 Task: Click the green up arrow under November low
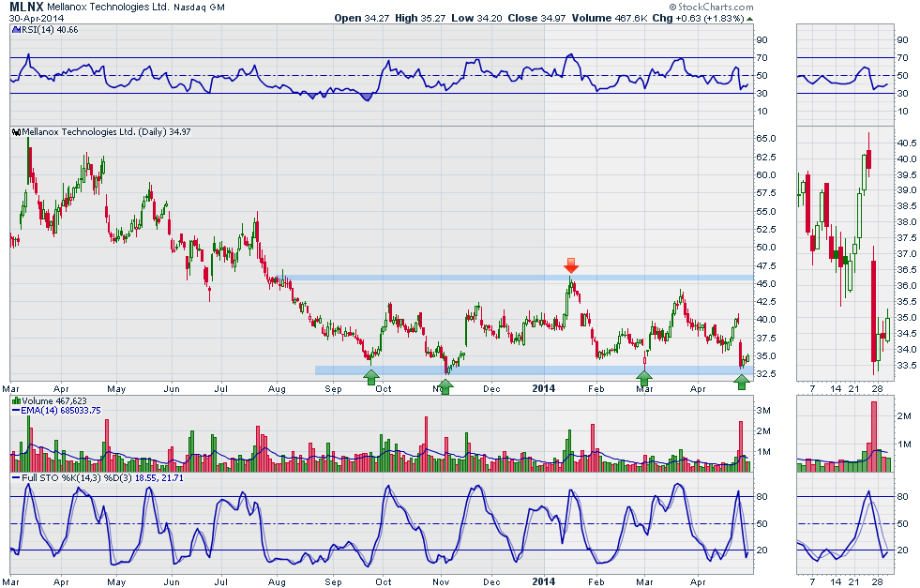point(445,384)
